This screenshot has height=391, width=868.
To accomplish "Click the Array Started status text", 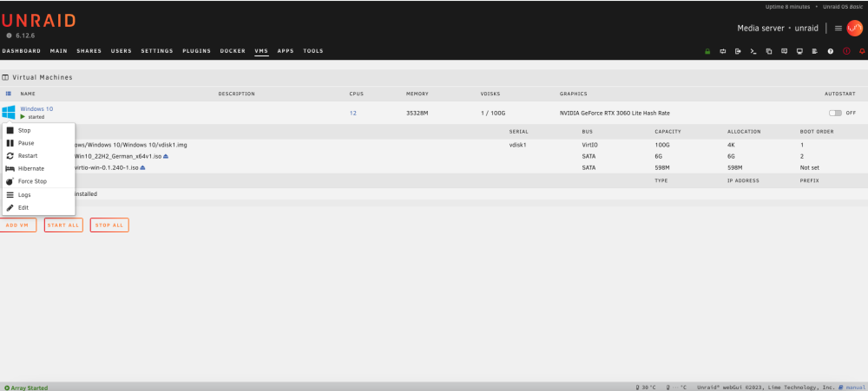I will pyautogui.click(x=26, y=388).
